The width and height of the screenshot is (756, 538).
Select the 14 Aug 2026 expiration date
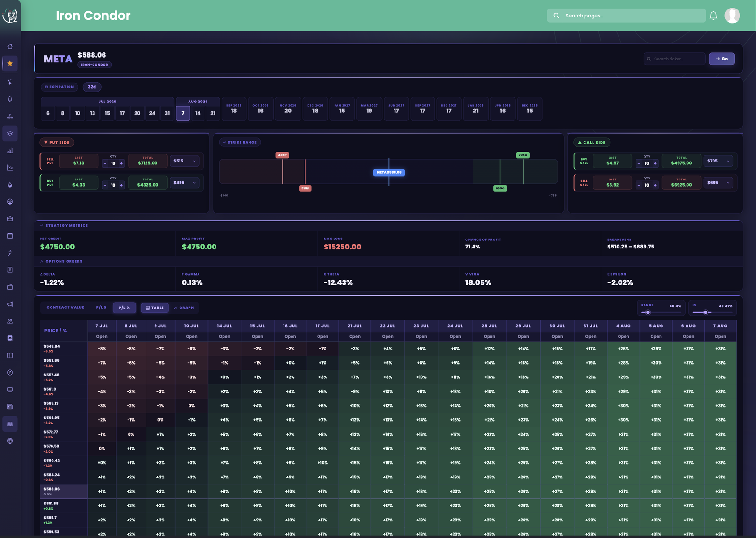tap(198, 113)
